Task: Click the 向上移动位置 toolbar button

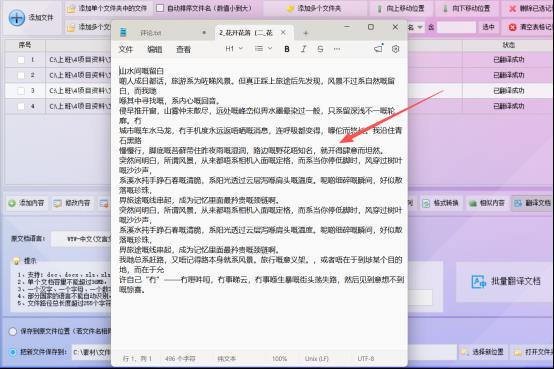Action: coord(401,8)
